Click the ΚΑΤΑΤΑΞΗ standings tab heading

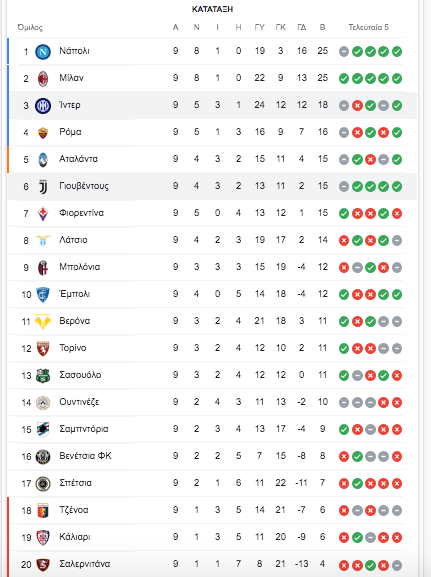click(x=212, y=9)
